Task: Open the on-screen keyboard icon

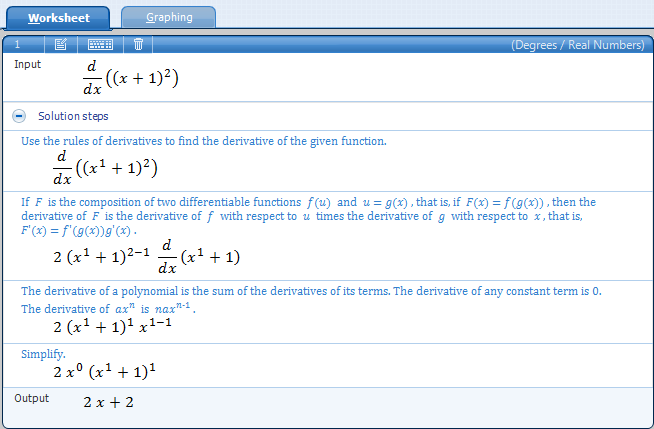Action: (x=100, y=44)
